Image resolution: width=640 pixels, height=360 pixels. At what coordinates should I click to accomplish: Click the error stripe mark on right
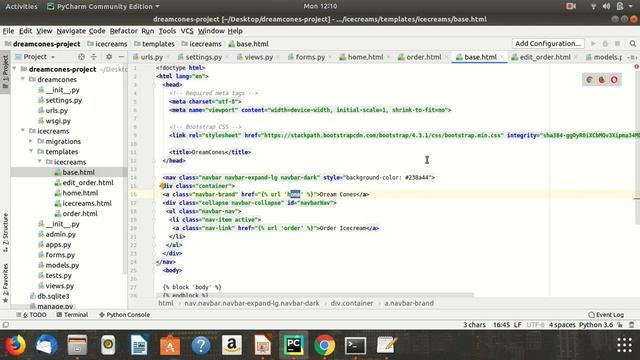636,198
